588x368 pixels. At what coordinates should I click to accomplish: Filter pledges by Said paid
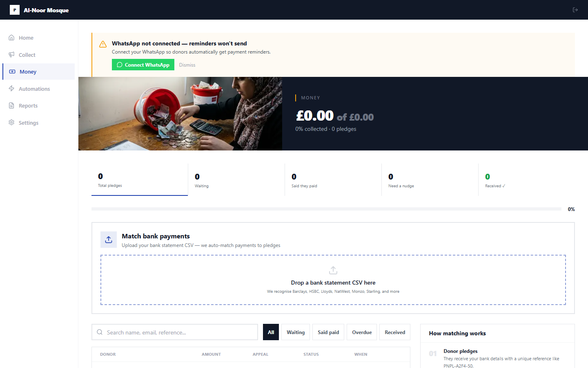click(328, 332)
